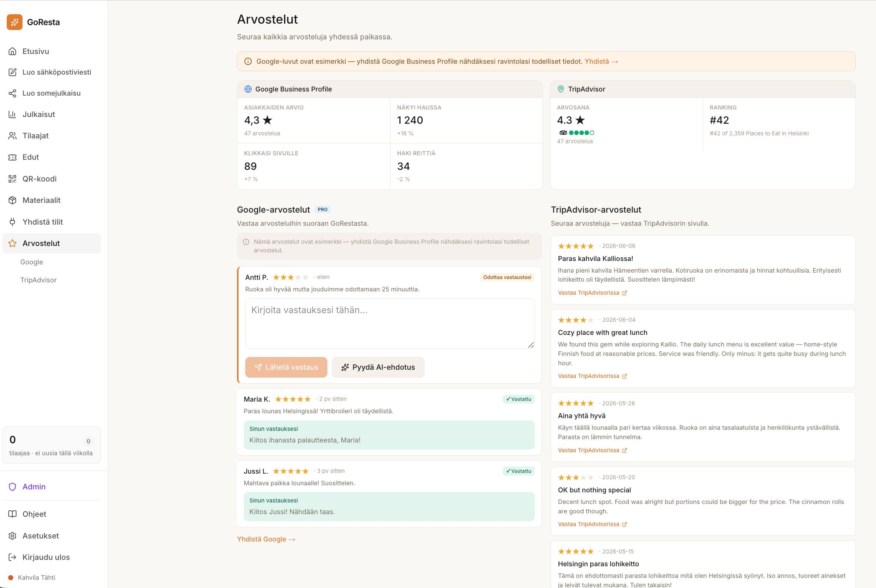Click the Yhdistä tilit plug icon
876x588 pixels.
(12, 222)
